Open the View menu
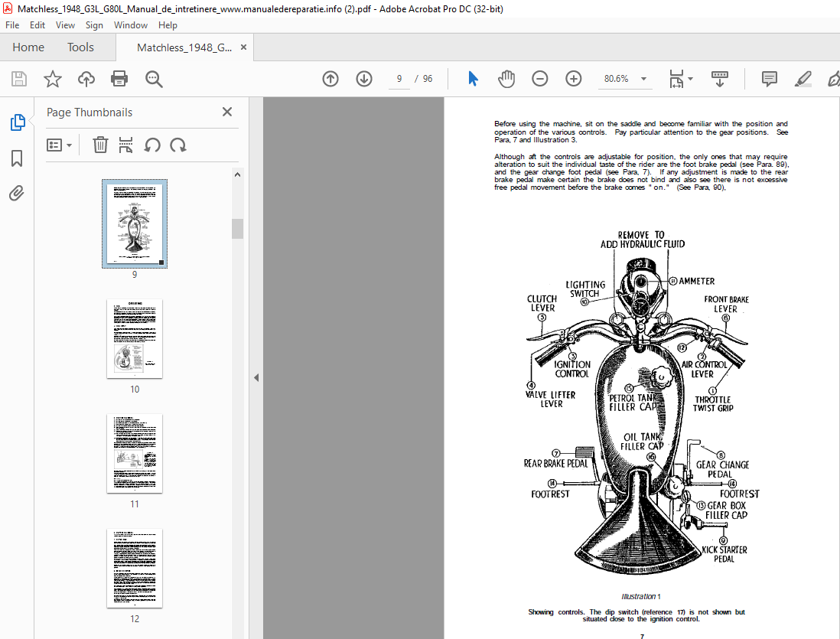The image size is (840, 639). 65,25
